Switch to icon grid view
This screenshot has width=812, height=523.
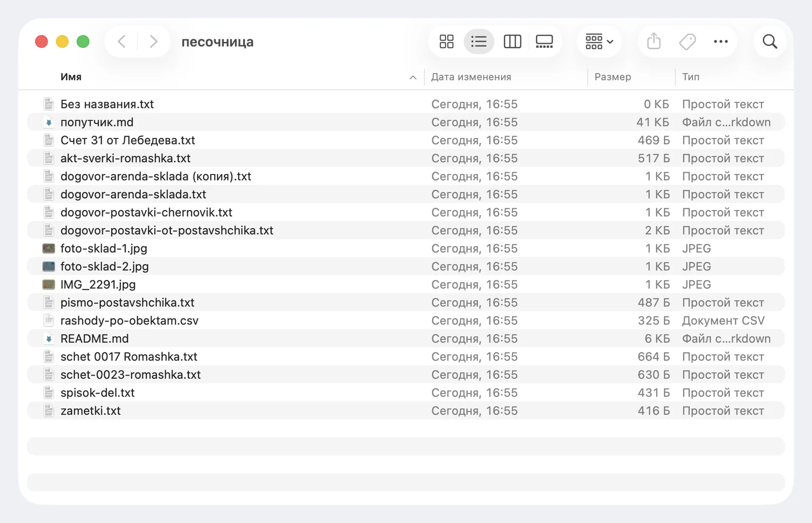tap(447, 42)
